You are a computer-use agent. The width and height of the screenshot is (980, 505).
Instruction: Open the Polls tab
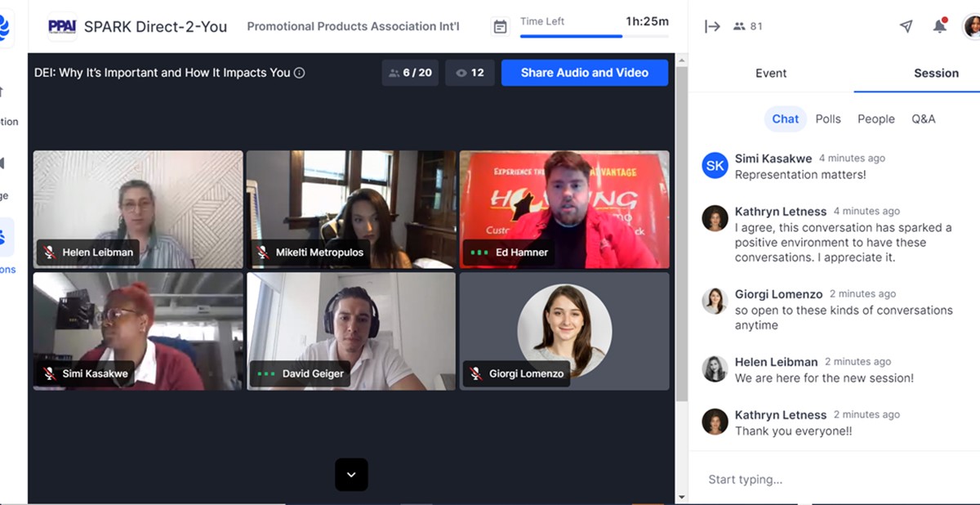click(827, 118)
